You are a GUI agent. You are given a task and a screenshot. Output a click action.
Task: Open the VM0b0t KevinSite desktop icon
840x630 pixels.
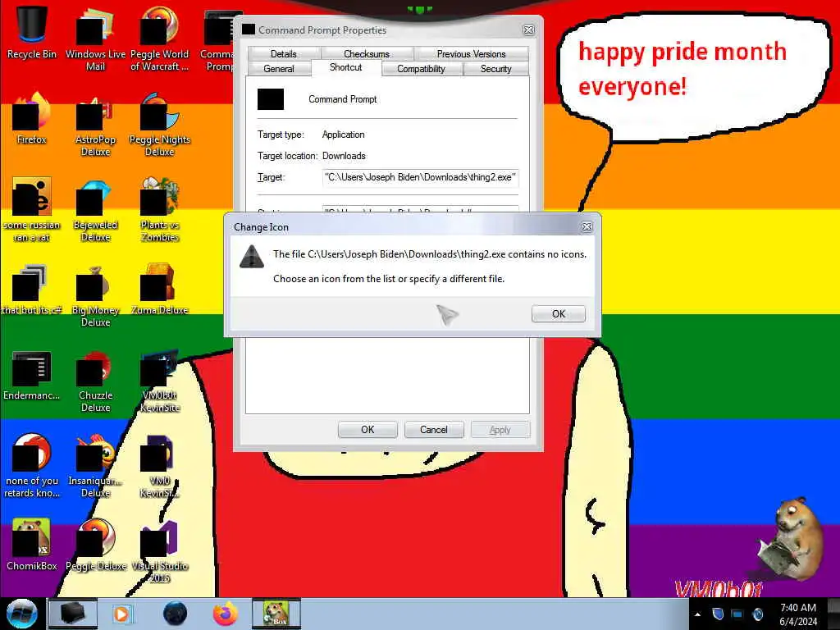[x=160, y=381]
